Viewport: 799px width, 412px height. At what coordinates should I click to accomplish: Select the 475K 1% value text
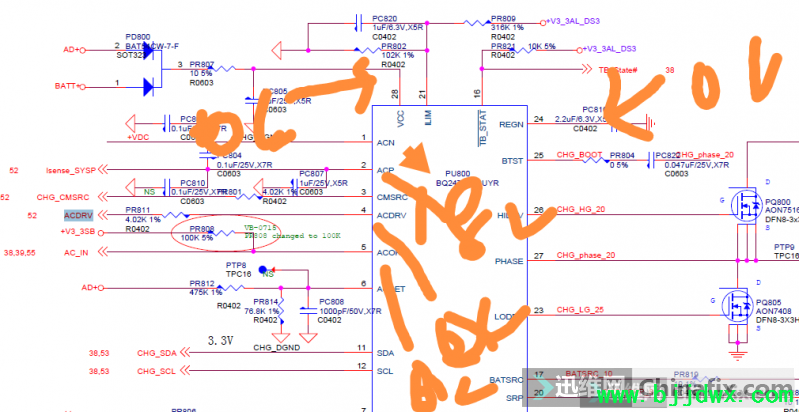(206, 293)
